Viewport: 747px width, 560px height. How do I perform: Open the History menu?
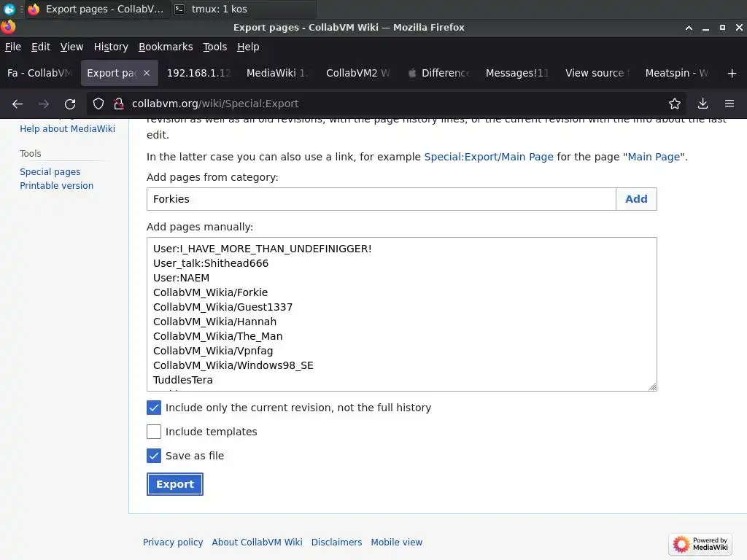point(111,47)
